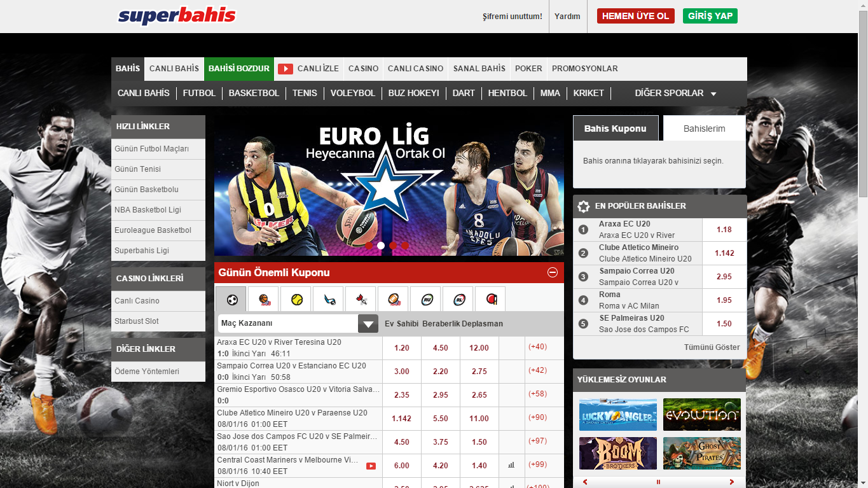This screenshot has height=488, width=868.
Task: Open the Günün Futbol Maçları quick link
Action: [158, 149]
